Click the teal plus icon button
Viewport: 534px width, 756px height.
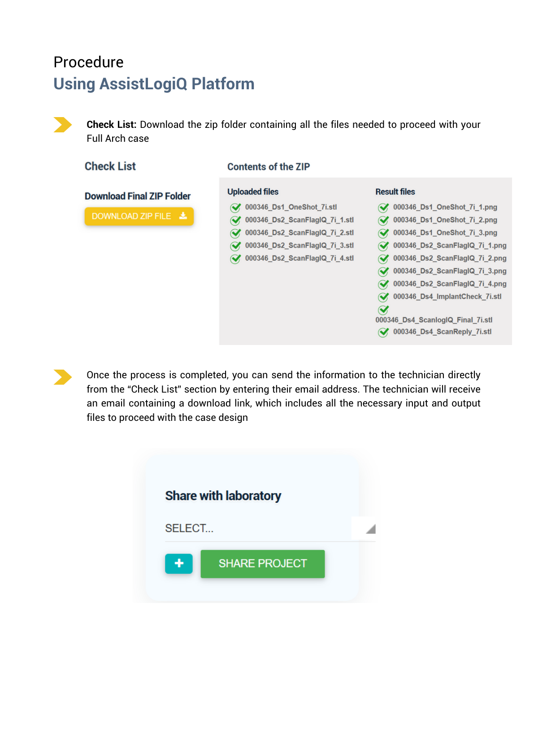click(x=178, y=564)
